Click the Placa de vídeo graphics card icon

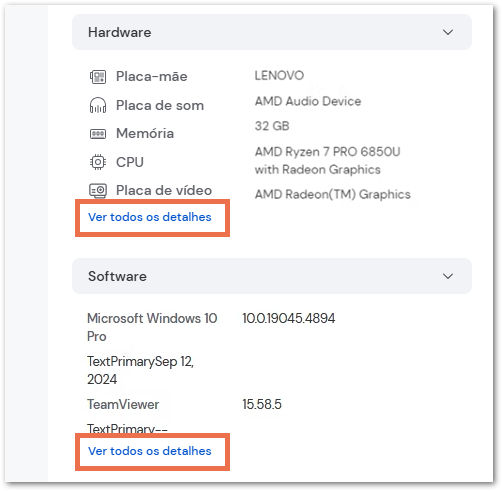click(x=98, y=191)
